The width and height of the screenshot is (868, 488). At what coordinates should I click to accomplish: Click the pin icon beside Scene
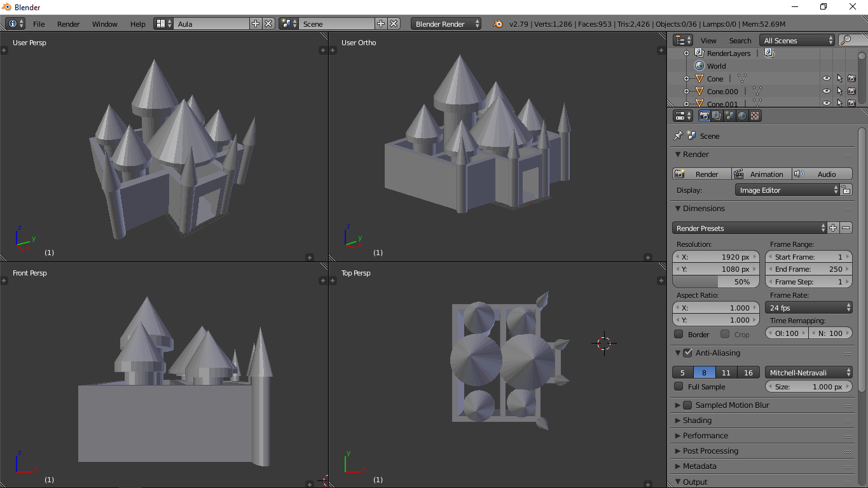click(x=678, y=136)
